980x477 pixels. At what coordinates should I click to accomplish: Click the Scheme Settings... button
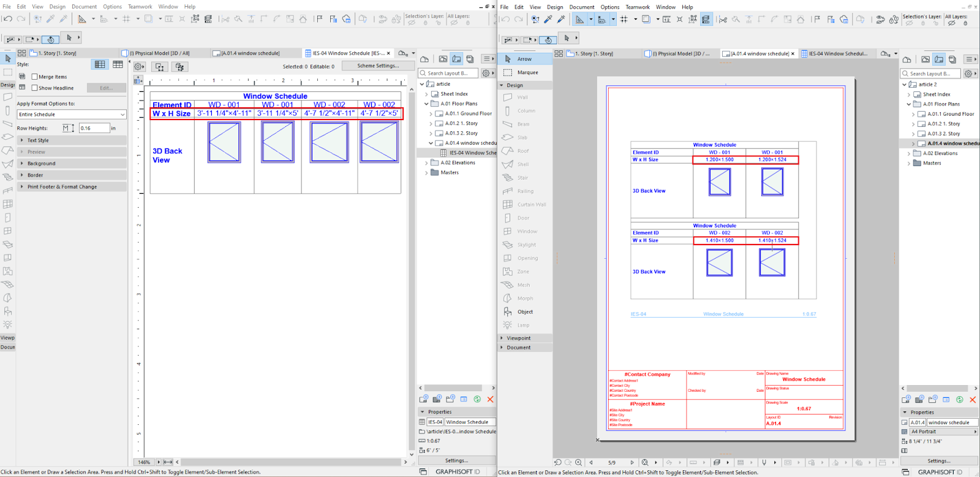point(378,66)
